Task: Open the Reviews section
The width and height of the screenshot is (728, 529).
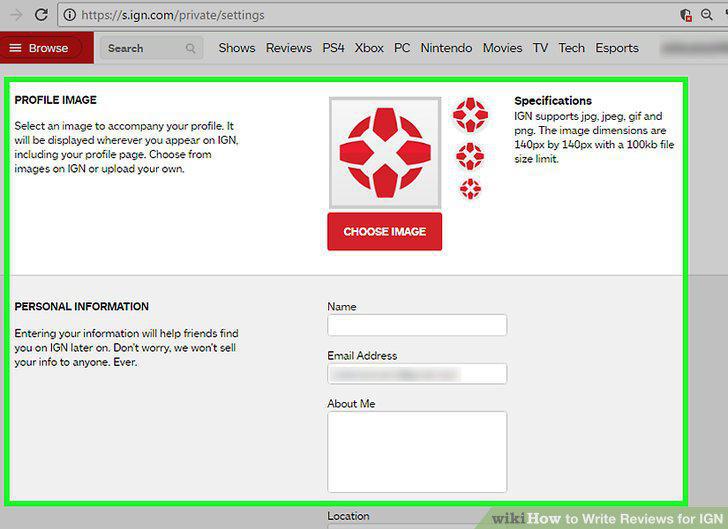Action: click(288, 48)
